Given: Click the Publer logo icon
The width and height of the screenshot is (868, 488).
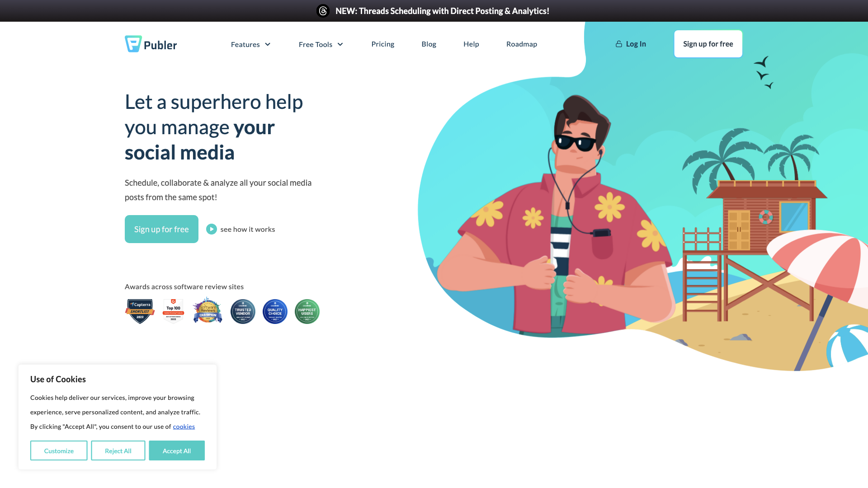Looking at the screenshot, I should pyautogui.click(x=132, y=43).
